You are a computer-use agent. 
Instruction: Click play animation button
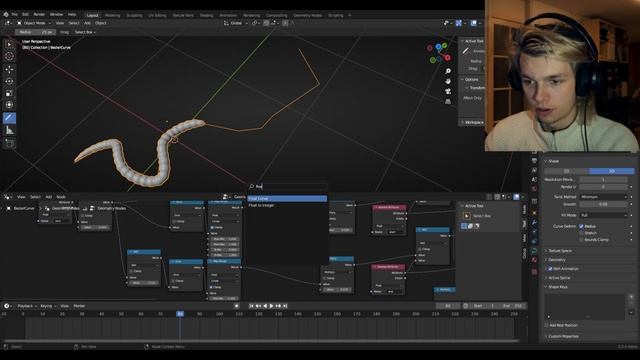(x=271, y=306)
